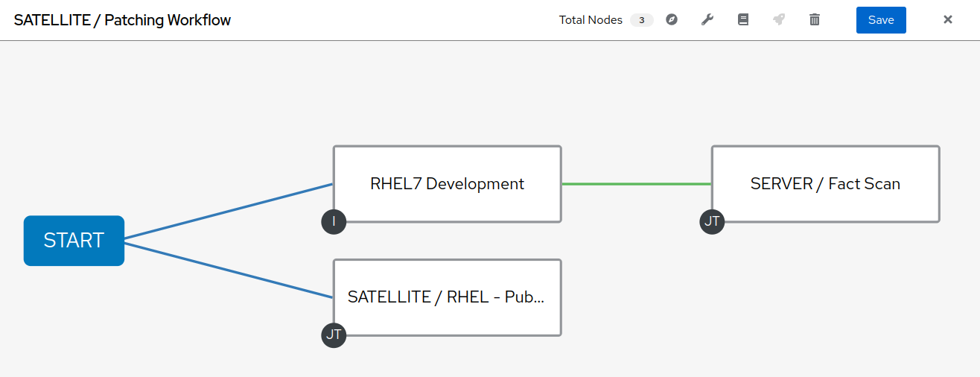The height and width of the screenshot is (377, 980).
Task: Click the blue link from START to SATELLITE node
Action: coord(228,270)
